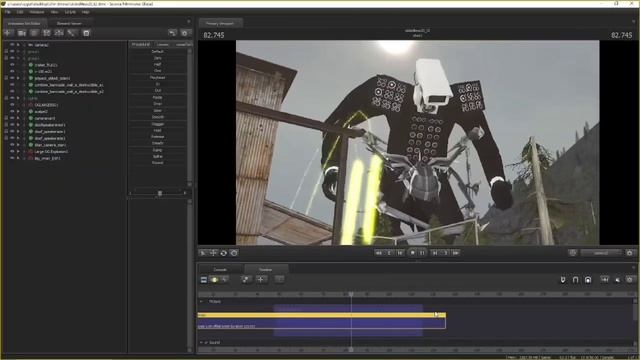Switch to the Animation Set Editor tab

tap(24, 23)
